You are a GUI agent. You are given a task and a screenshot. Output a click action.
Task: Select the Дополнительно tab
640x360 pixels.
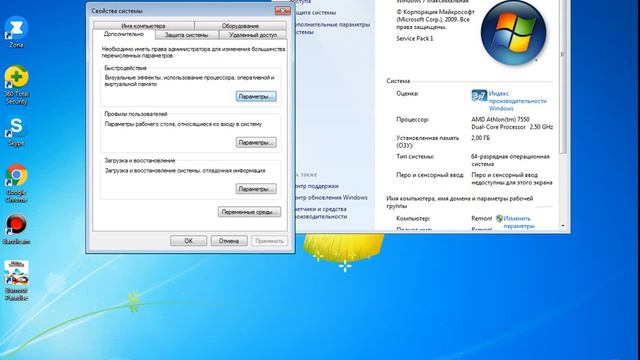[x=124, y=34]
